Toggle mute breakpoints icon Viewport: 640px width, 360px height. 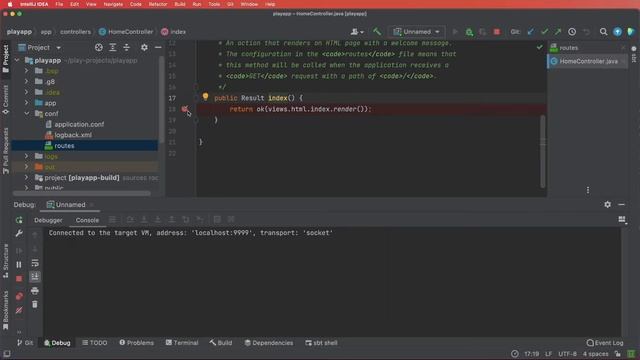(x=19, y=310)
